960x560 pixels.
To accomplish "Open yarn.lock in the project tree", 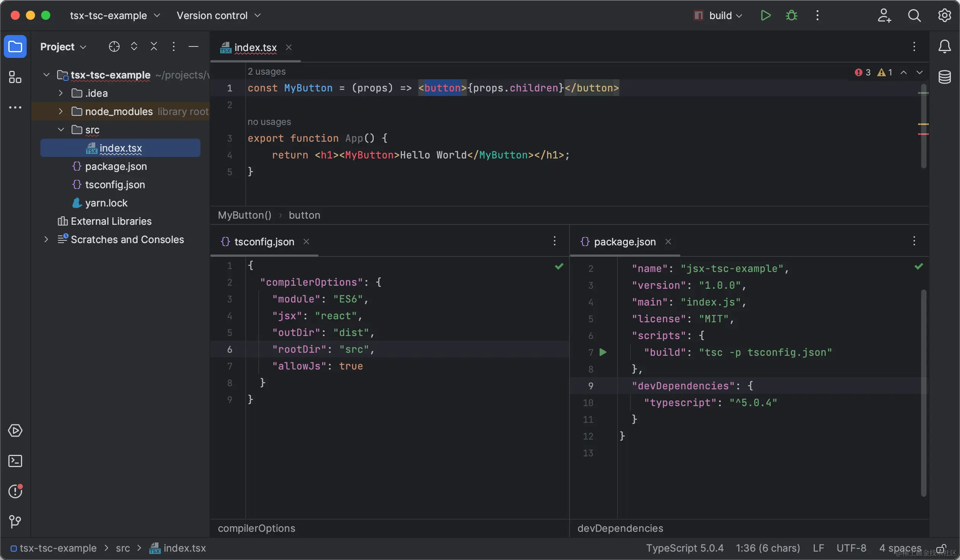I will tap(106, 203).
